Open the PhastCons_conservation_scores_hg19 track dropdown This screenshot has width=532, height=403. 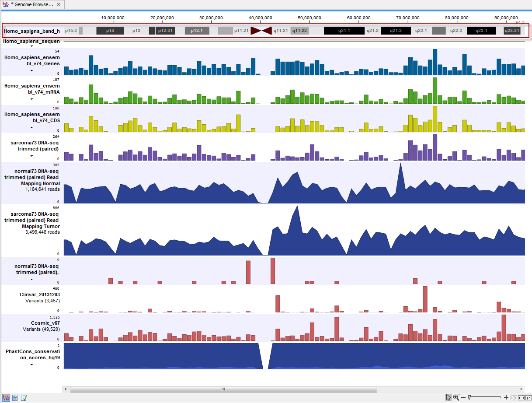[31, 364]
